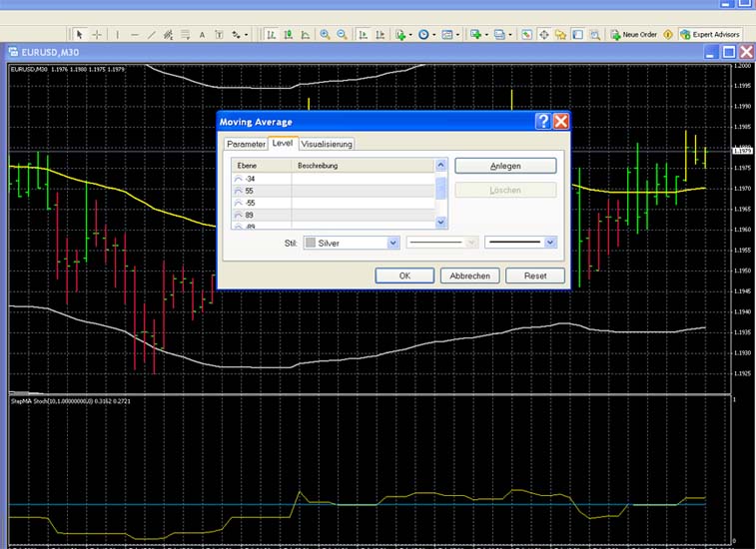Choose the trendline drawing tool
The width and height of the screenshot is (756, 549).
(x=151, y=34)
